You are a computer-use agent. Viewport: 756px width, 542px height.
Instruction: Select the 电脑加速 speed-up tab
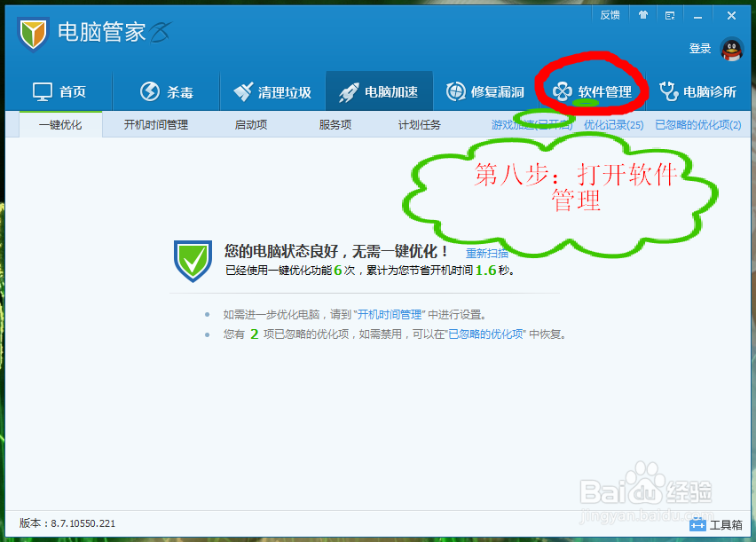coord(379,91)
